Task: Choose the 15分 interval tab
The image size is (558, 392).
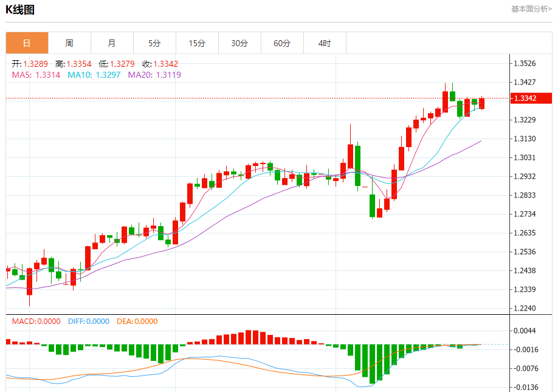Action: click(x=197, y=43)
